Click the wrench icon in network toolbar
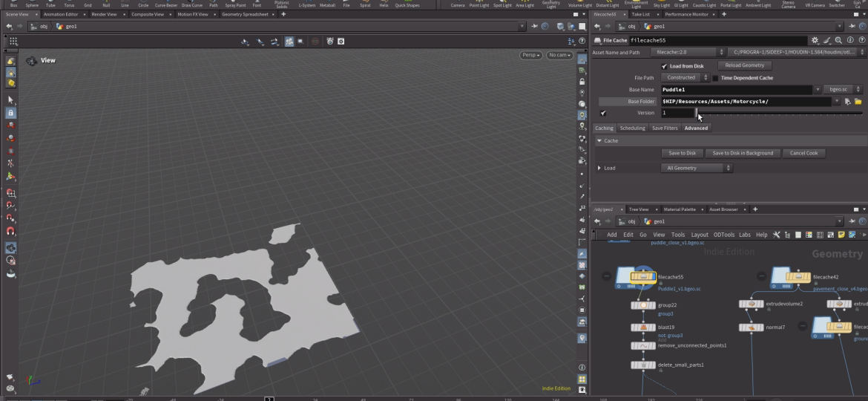The image size is (868, 401). click(x=777, y=235)
